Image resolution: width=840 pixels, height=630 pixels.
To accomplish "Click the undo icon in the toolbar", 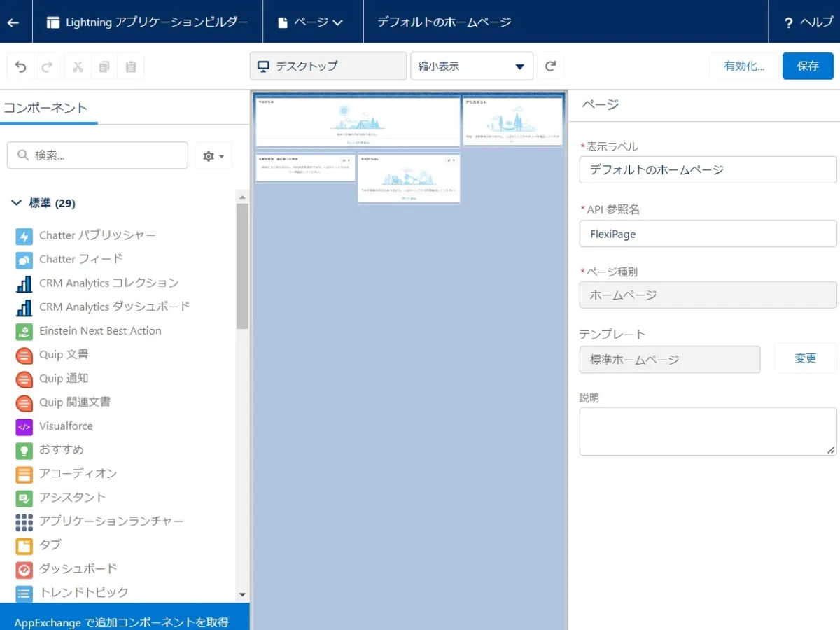I will pyautogui.click(x=20, y=66).
